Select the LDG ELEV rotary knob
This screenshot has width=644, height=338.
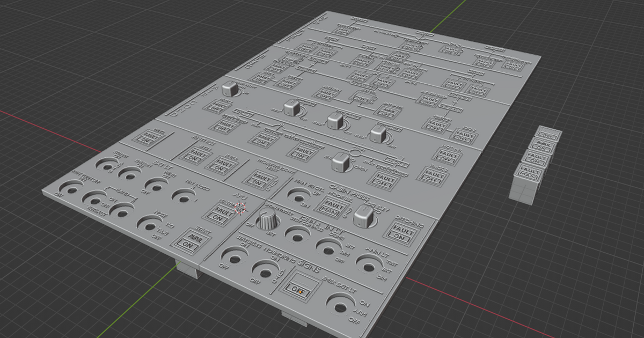363,217
